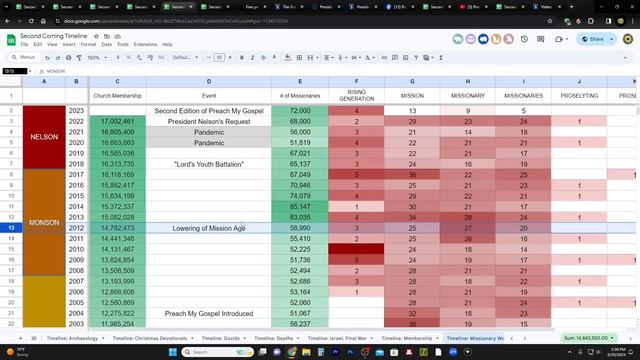Decrease font size minus button
The width and height of the screenshot is (640, 360).
click(209, 58)
